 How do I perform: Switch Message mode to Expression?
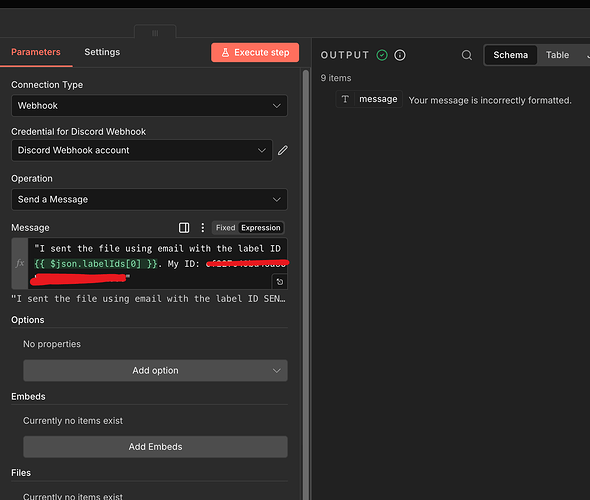(x=260, y=228)
